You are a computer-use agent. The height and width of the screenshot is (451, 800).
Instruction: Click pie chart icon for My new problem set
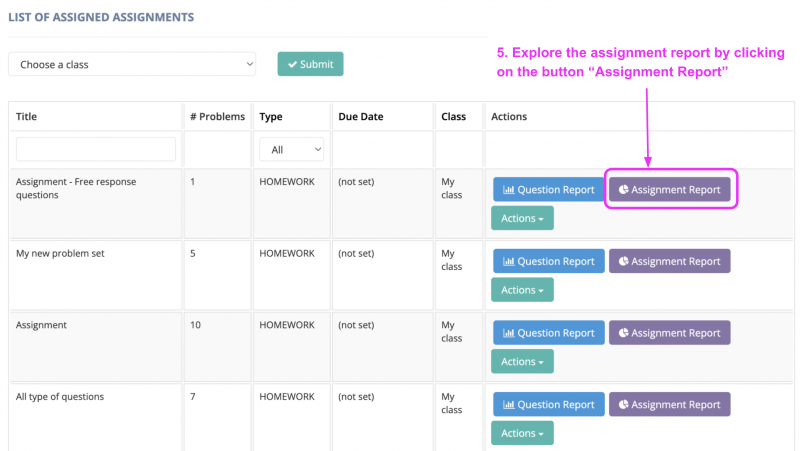623,262
